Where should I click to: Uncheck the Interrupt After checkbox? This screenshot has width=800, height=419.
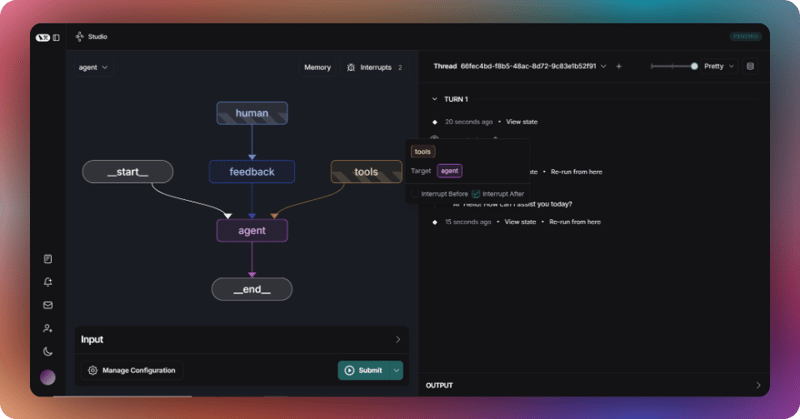pos(476,193)
